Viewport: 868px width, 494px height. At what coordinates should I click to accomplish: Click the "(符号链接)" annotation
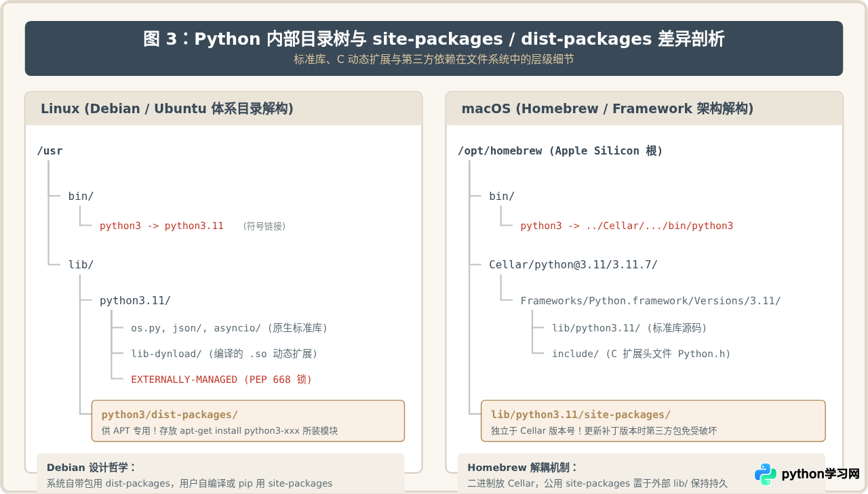[264, 226]
